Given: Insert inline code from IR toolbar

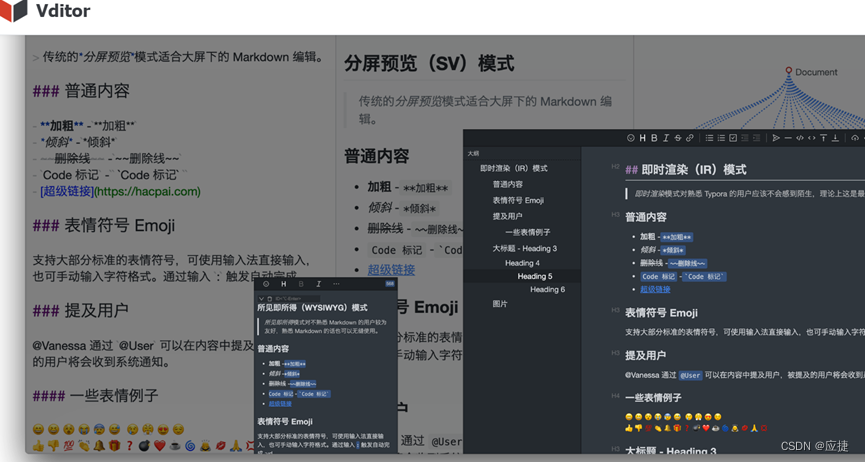Looking at the screenshot, I should pyautogui.click(x=811, y=138).
